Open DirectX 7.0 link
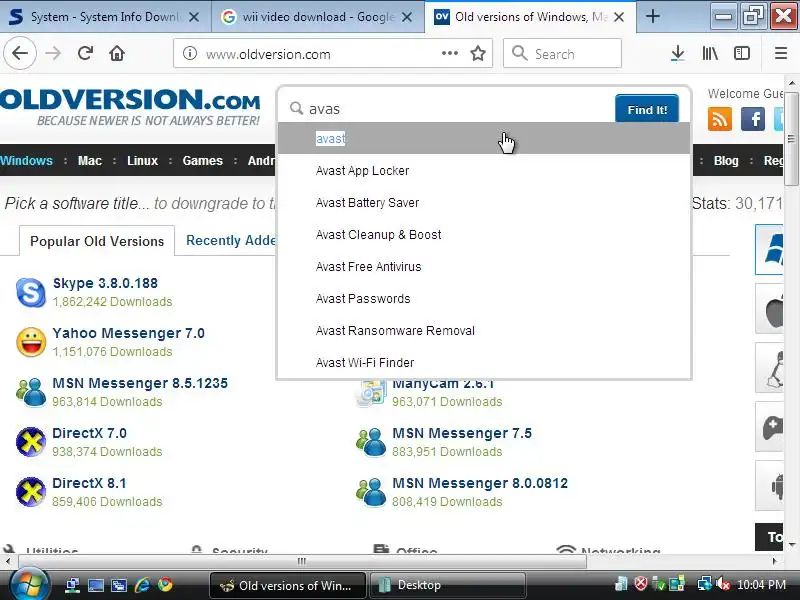 [x=89, y=433]
